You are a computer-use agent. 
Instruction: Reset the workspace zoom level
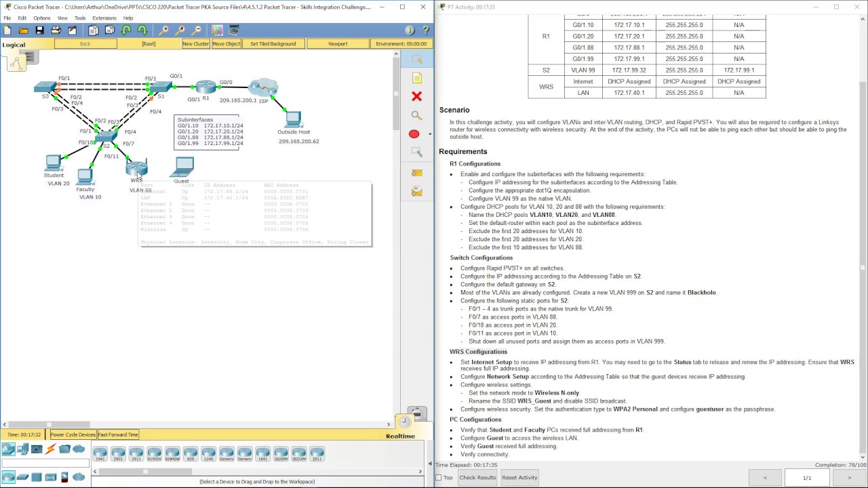point(180,30)
